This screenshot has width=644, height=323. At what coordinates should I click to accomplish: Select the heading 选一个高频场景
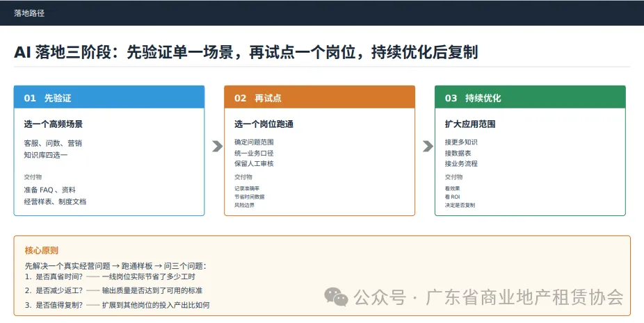(54, 124)
